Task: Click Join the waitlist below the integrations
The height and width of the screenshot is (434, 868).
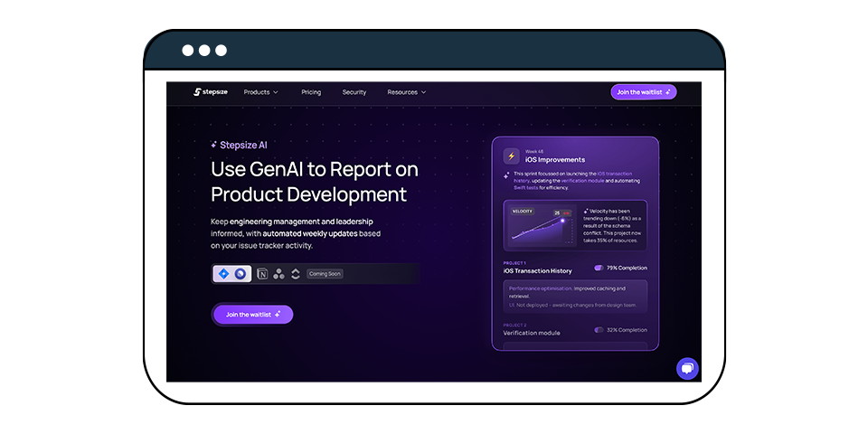Action: pos(253,315)
